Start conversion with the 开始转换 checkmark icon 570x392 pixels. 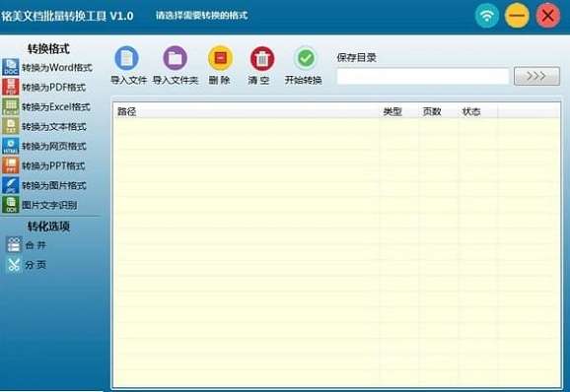(x=306, y=58)
